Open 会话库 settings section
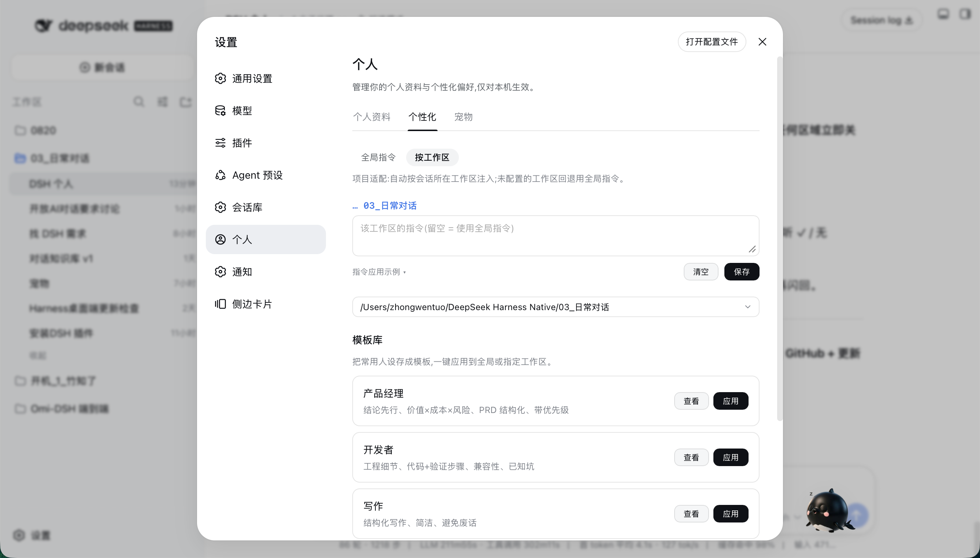Screen dimensions: 980x558 [266, 207]
